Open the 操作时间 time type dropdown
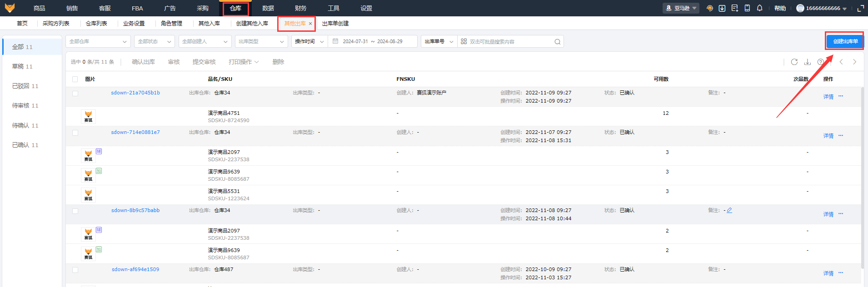 [x=309, y=41]
